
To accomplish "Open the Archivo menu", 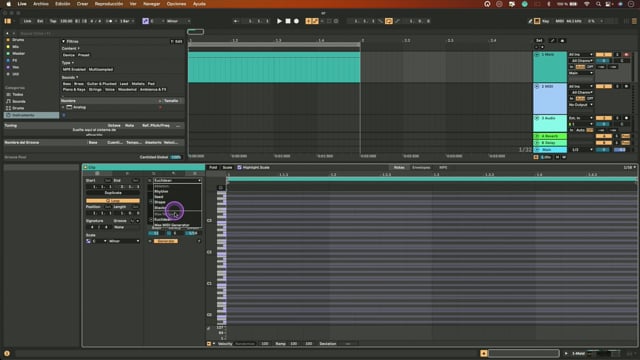I will click(41, 4).
